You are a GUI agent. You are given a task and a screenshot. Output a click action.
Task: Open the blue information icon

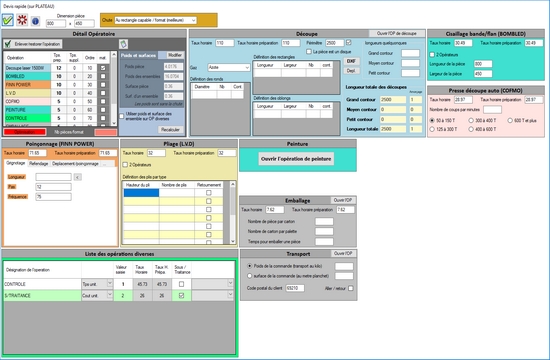pyautogui.click(x=35, y=21)
